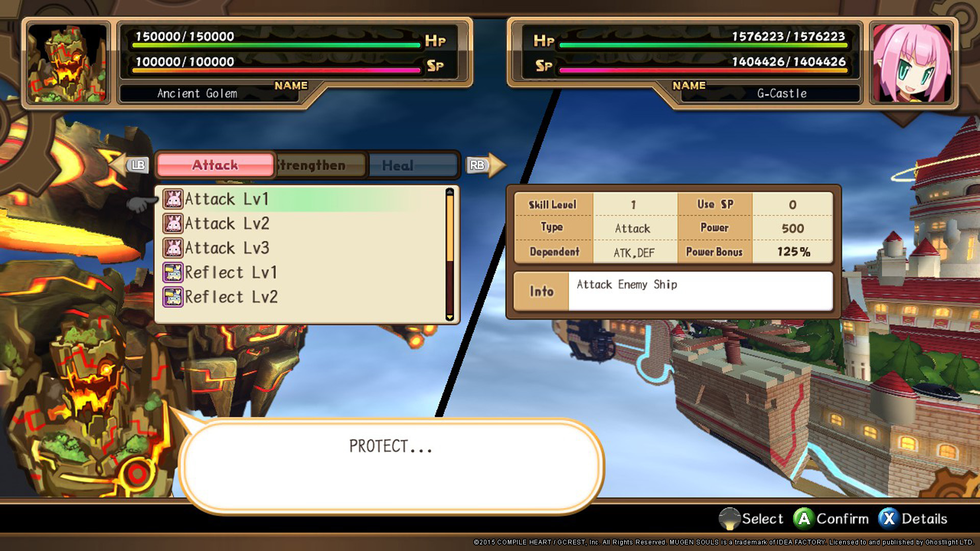Select Attack Lv2 skill icon
This screenshot has width=980, height=551.
173,222
